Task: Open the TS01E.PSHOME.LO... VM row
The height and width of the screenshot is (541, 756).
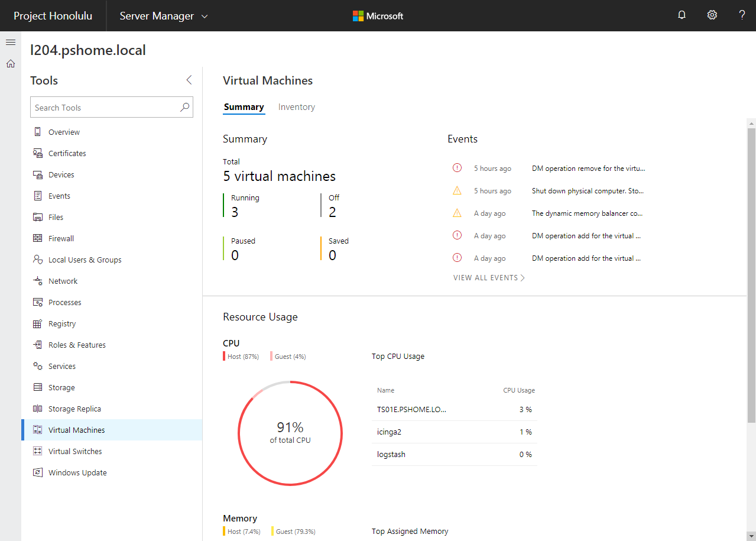Action: 412,409
